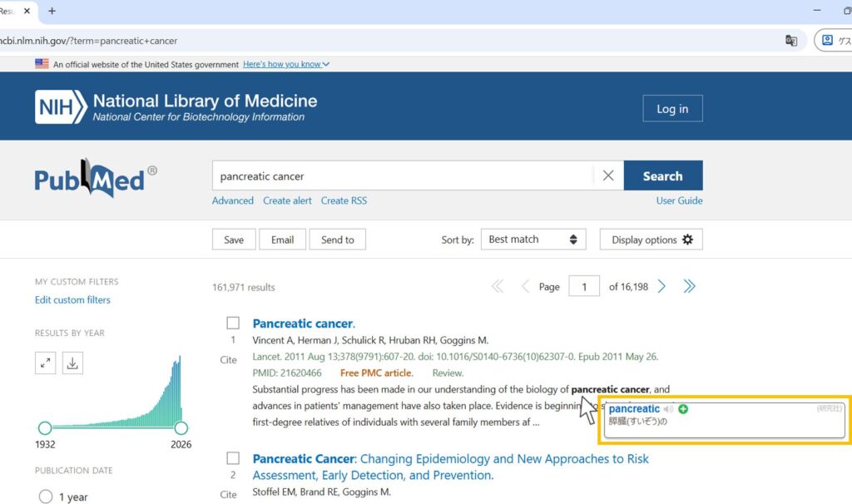Add pancreatic to word list via plus icon
Viewport: 852px width, 504px height.
pos(683,409)
